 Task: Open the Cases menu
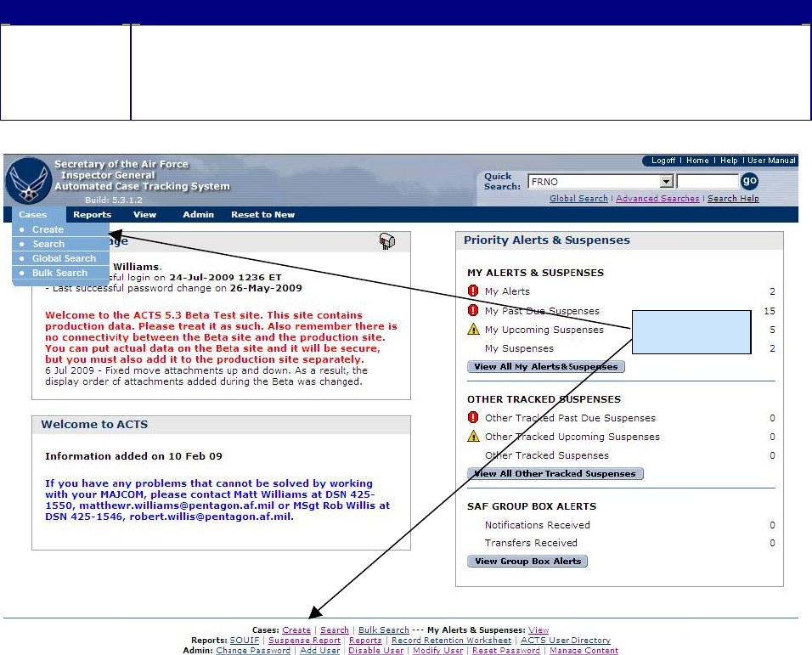tap(32, 214)
